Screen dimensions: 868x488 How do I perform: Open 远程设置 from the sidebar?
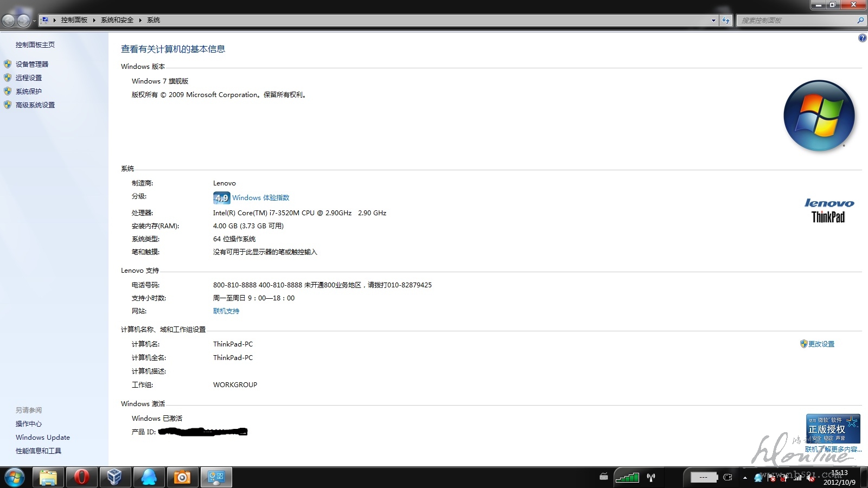point(29,78)
